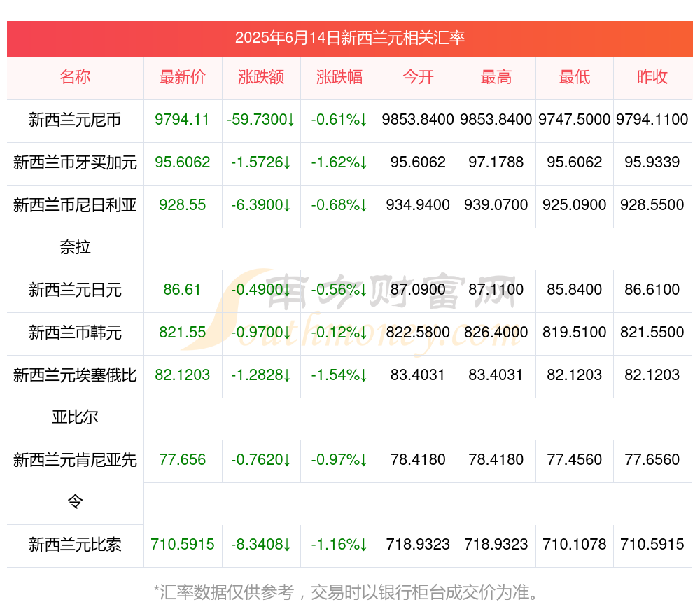Click the change value -1.2828↓
This screenshot has height=614, width=700.
coord(260,375)
